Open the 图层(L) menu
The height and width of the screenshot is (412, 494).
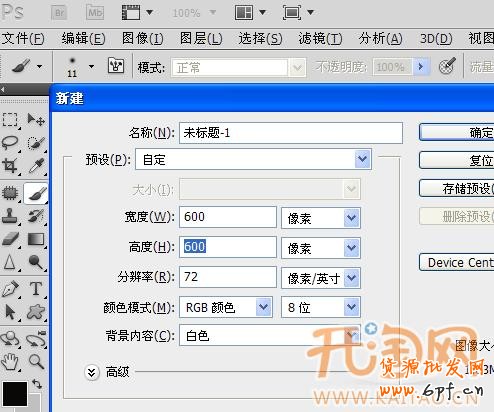201,39
